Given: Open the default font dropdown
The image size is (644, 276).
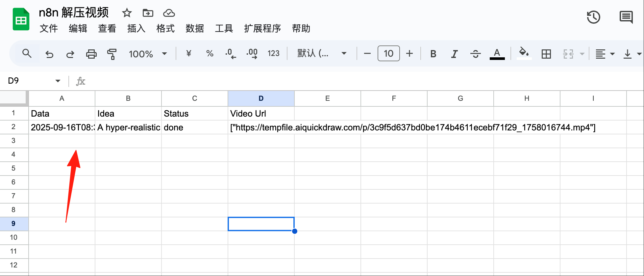Looking at the screenshot, I should click(x=322, y=53).
